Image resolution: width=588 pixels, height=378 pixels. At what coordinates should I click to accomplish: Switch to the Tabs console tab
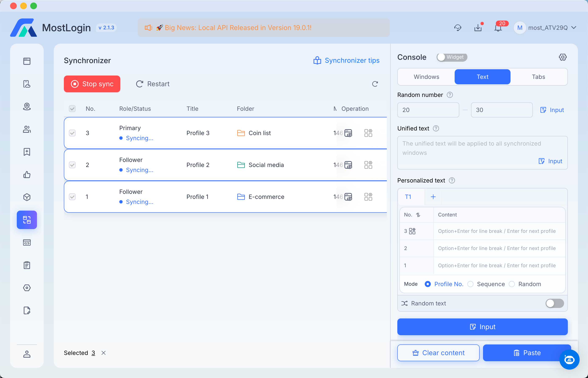[538, 77]
